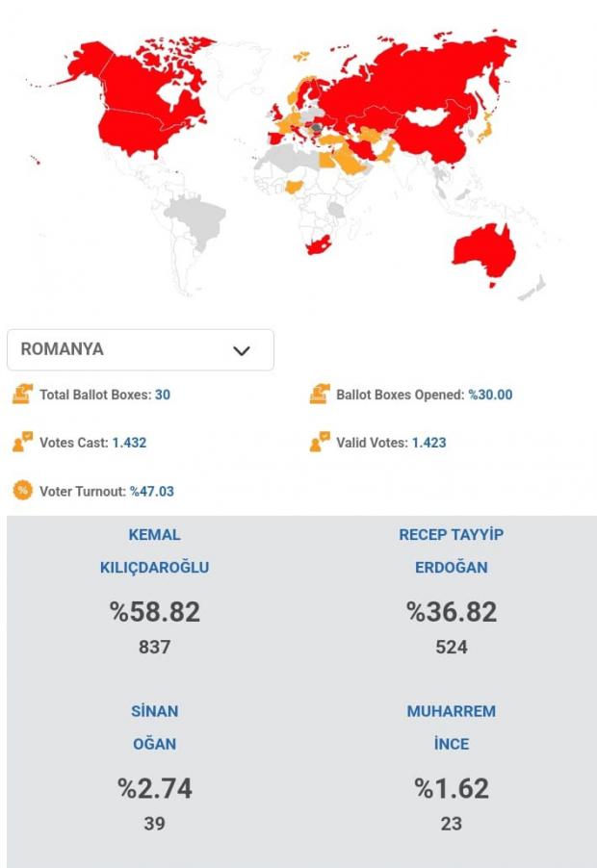597x868 pixels.
Task: Click the chevron arrow in the country selector
Action: (242, 351)
